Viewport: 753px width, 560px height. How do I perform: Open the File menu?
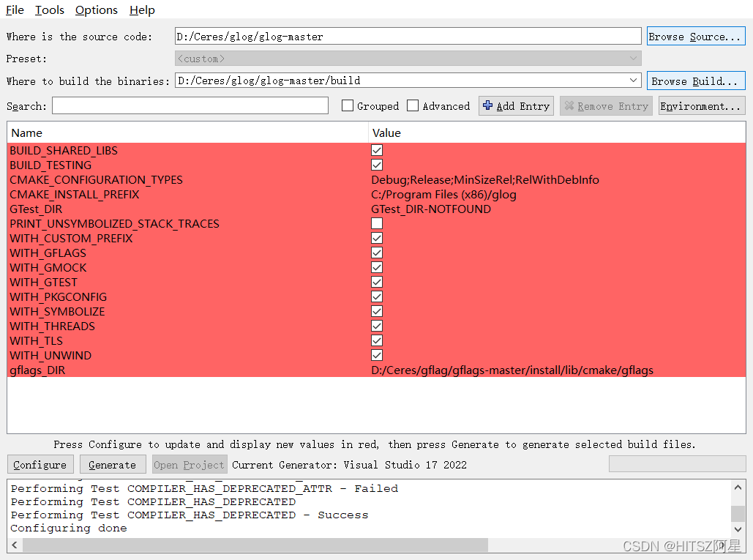[15, 10]
